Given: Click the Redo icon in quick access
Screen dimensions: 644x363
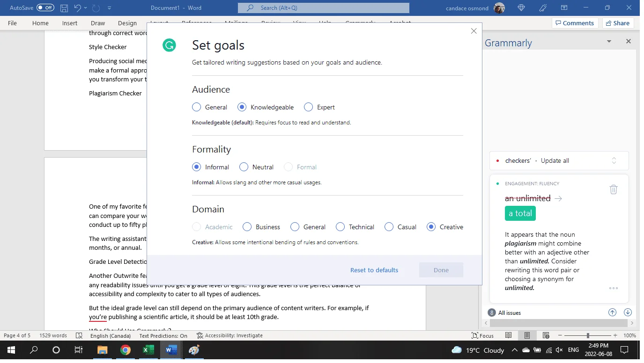Looking at the screenshot, I should point(96,8).
